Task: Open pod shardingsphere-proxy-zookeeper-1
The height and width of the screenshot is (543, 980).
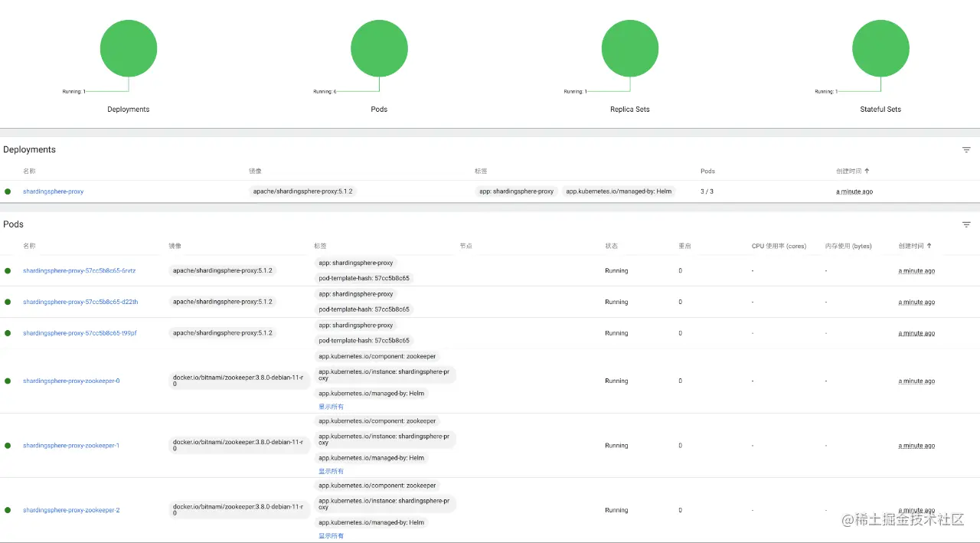Action: 71,446
